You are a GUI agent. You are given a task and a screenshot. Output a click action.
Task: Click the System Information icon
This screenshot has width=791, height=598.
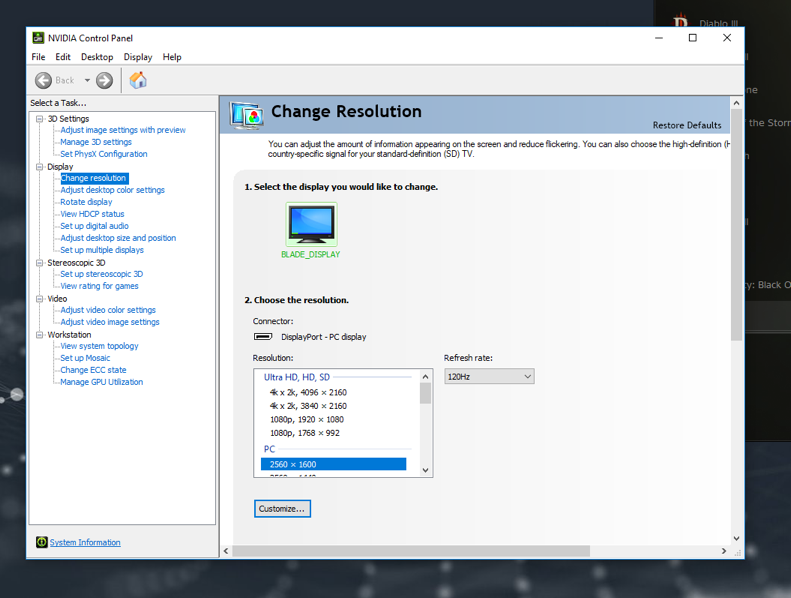pos(41,542)
